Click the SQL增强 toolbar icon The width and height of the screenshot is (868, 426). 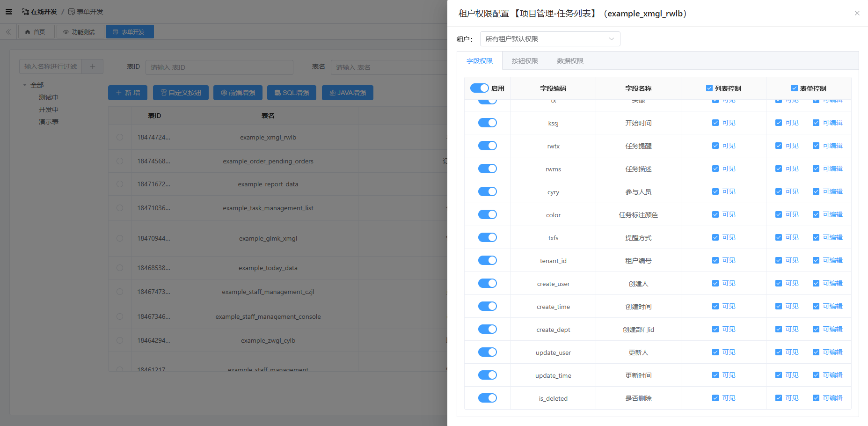(x=278, y=92)
